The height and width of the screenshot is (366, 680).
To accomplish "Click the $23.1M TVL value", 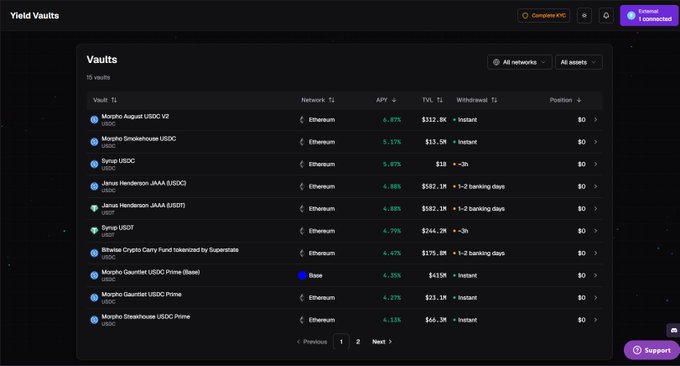I will [x=435, y=298].
